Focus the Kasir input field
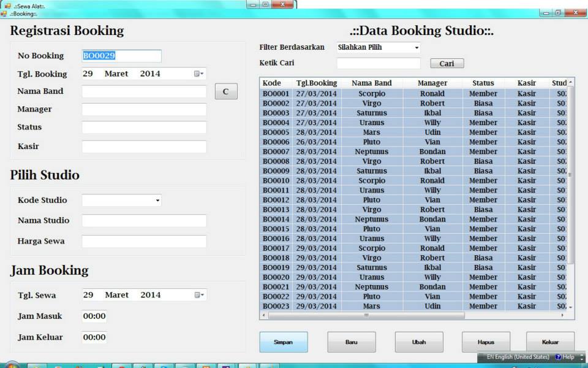 (x=144, y=147)
